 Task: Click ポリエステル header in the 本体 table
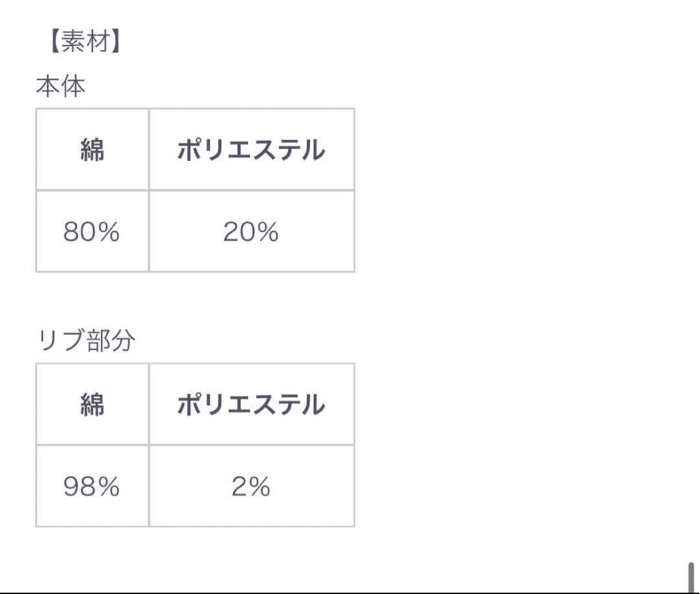[251, 150]
